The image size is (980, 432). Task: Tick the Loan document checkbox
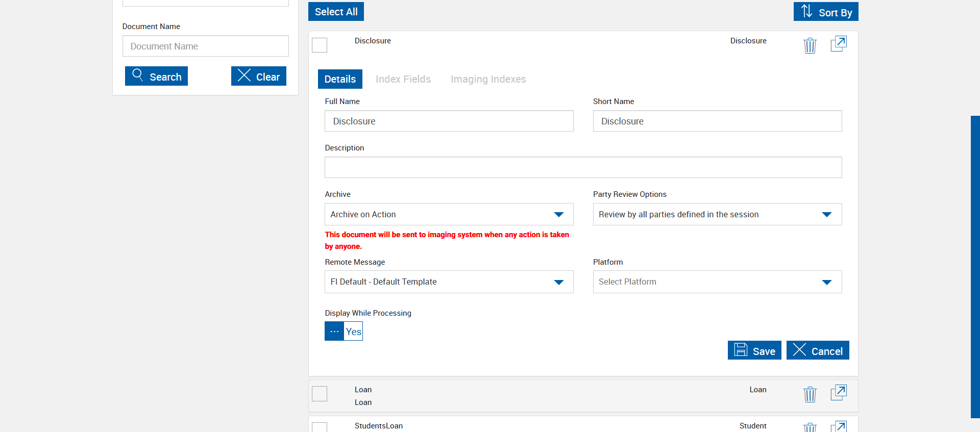coord(320,394)
